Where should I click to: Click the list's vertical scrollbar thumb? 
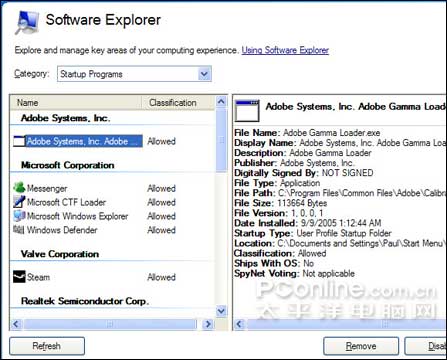click(x=221, y=140)
